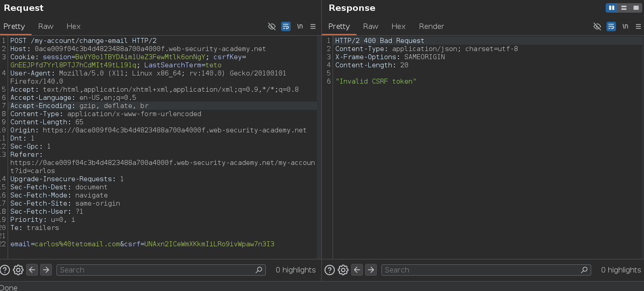Screen dimensions: 644x291
Task: Select combined tabbed layout icon
Action: (x=635, y=8)
